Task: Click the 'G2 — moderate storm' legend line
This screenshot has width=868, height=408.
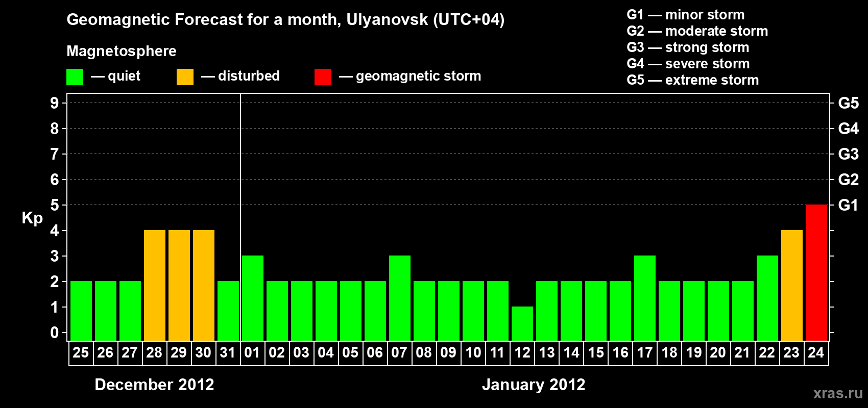Action: click(697, 31)
